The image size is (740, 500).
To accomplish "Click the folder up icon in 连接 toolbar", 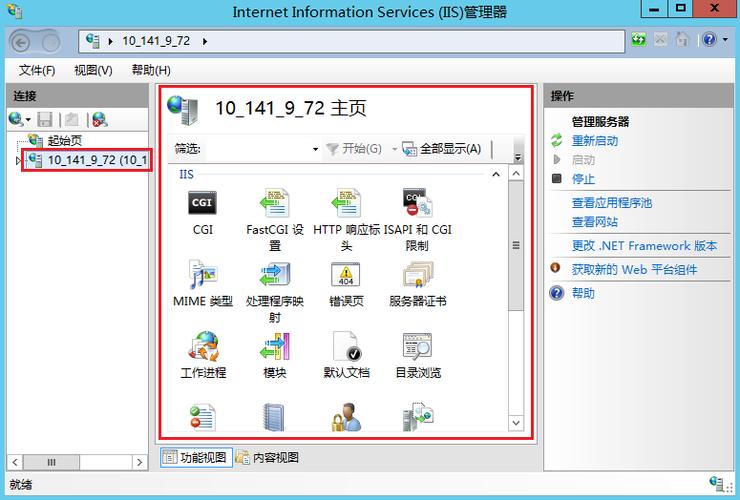I will (72, 119).
